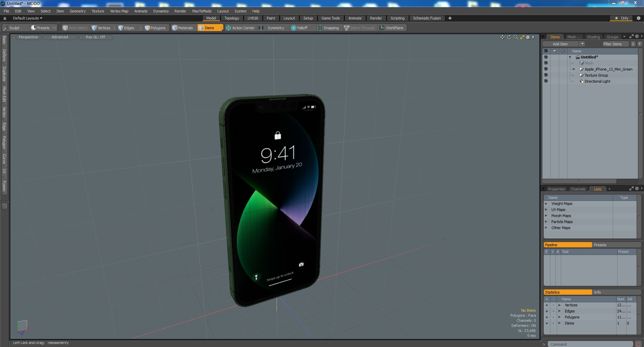Click the viewport zoom magnifier icon
The height and width of the screenshot is (347, 644).
tap(516, 37)
